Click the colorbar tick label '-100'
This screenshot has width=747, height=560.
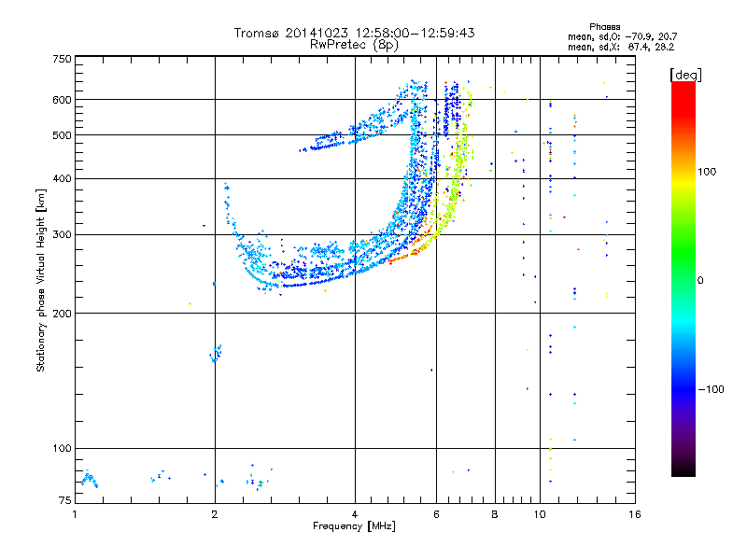point(711,389)
